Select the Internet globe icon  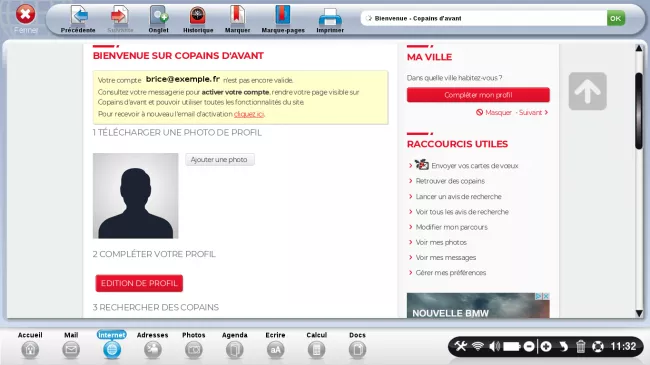point(112,350)
